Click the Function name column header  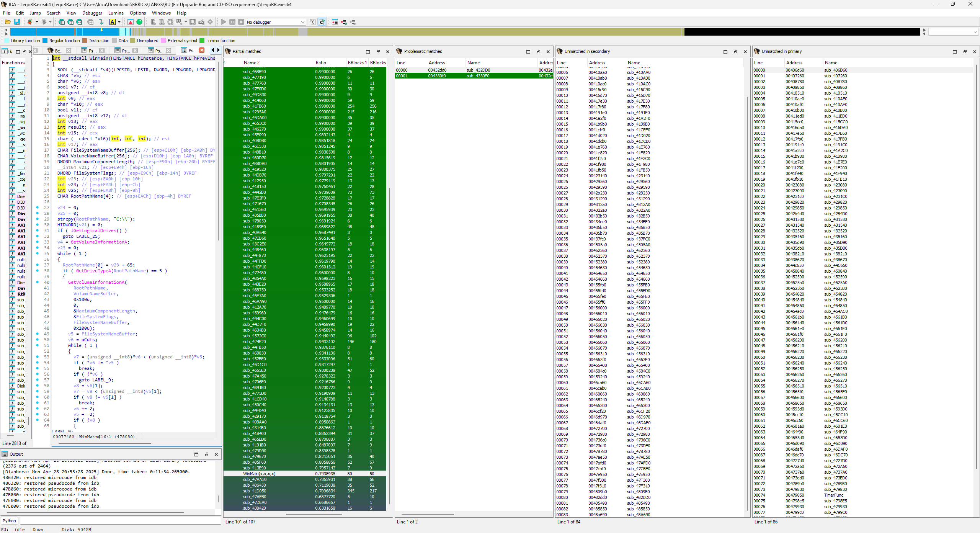coord(13,63)
